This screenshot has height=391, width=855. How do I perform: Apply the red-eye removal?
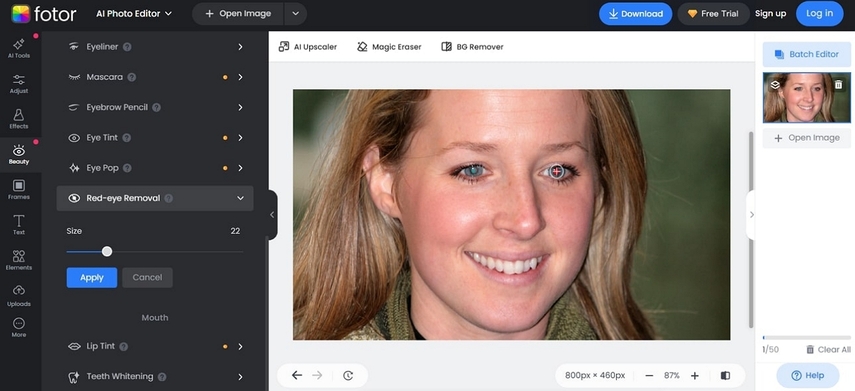pos(92,278)
